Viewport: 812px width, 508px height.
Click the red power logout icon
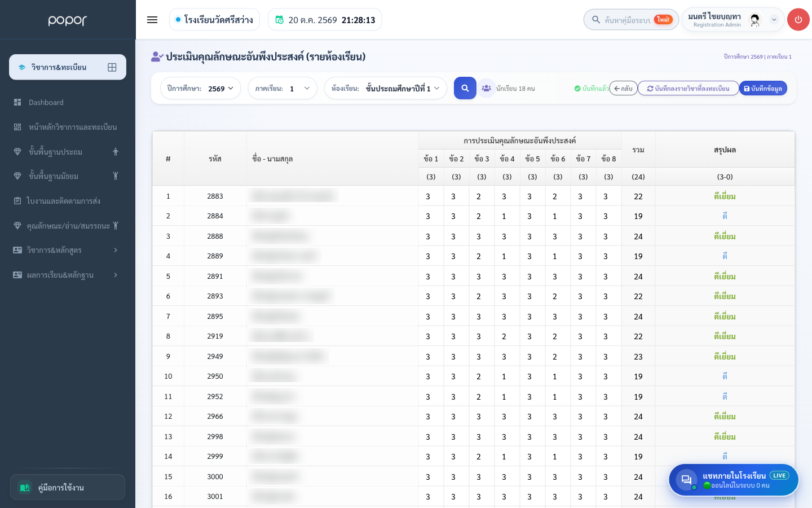[798, 20]
